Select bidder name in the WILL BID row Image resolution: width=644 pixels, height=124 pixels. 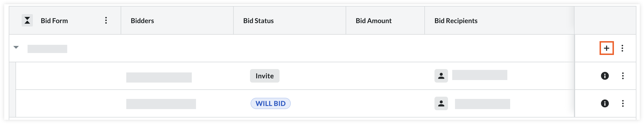(x=161, y=104)
